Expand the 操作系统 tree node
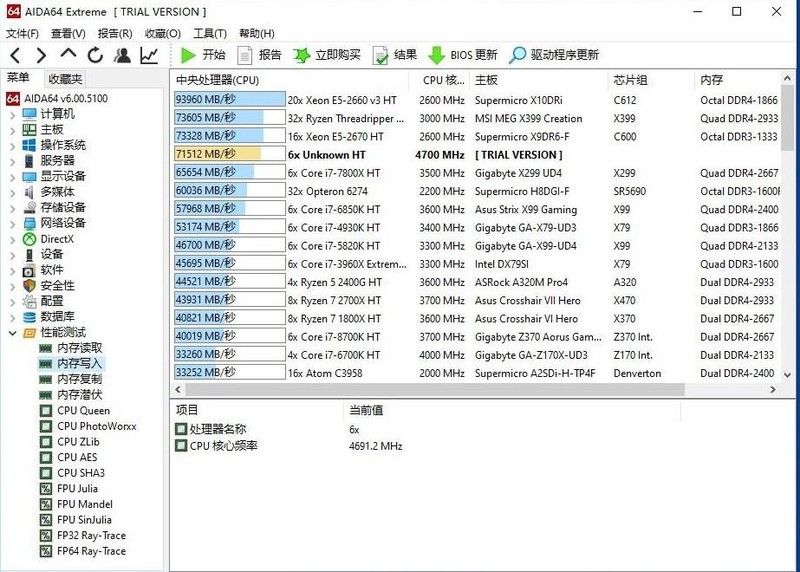Viewport: 800px width, 572px height. click(x=13, y=146)
